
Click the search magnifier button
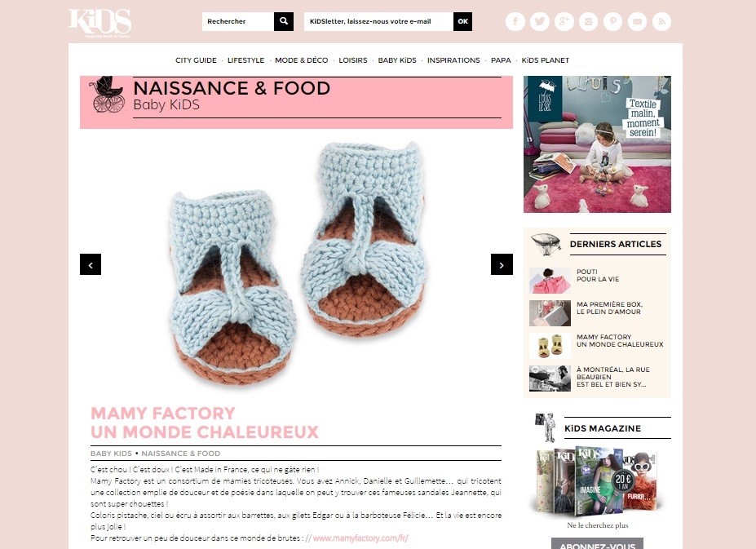point(284,21)
